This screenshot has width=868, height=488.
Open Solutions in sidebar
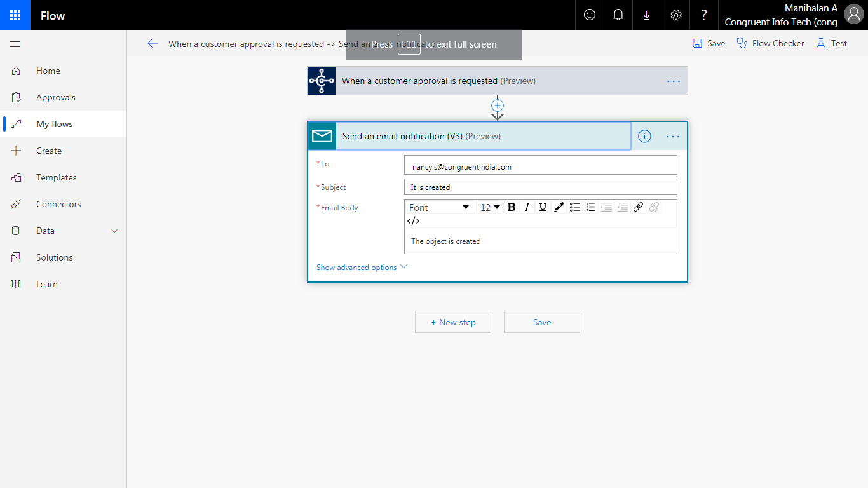(x=63, y=257)
